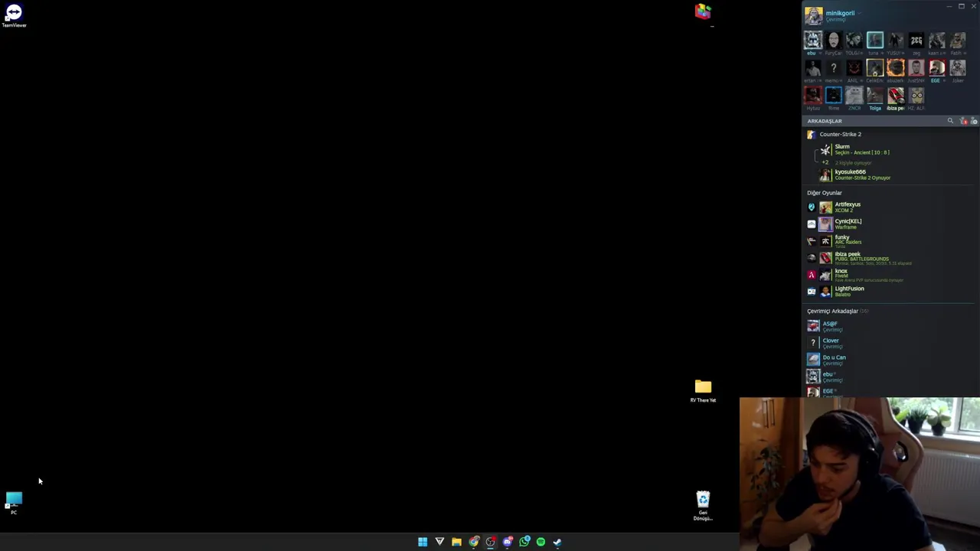Open online friend Clover
The height and width of the screenshot is (551, 980).
[888, 343]
